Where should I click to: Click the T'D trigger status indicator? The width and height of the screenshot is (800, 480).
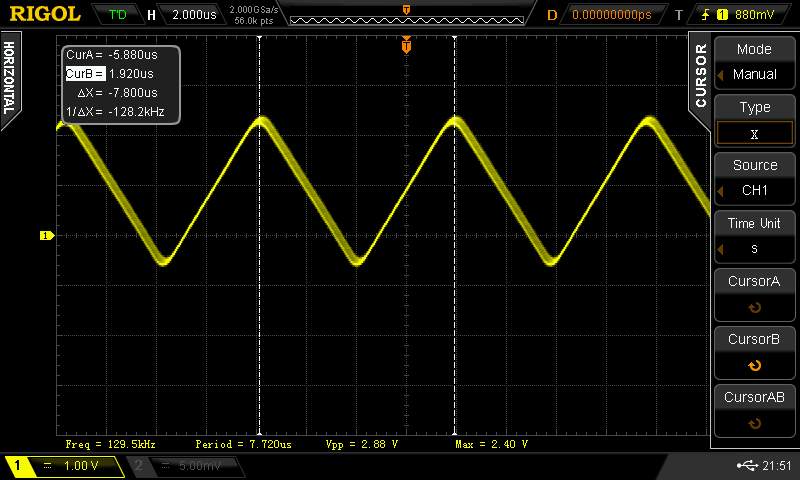coord(118,14)
